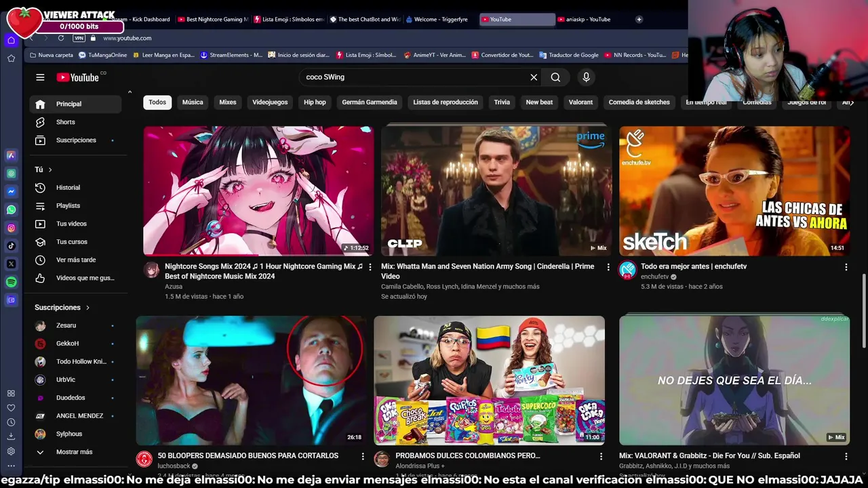Open new browser tab with plus button
Screen dimensions: 868x488
pos(639,19)
